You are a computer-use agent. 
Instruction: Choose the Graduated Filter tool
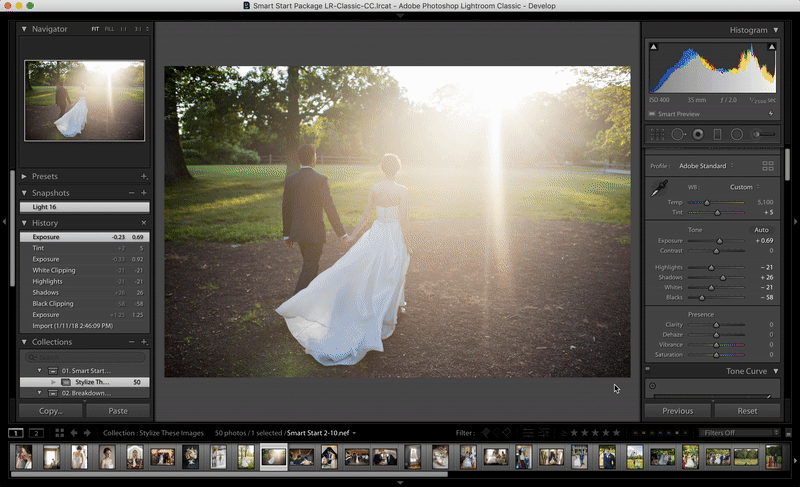pos(716,134)
